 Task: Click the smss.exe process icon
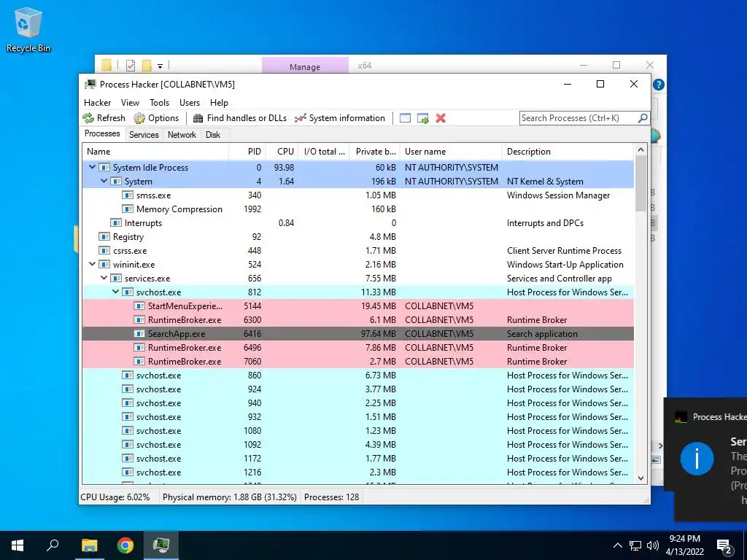point(127,195)
